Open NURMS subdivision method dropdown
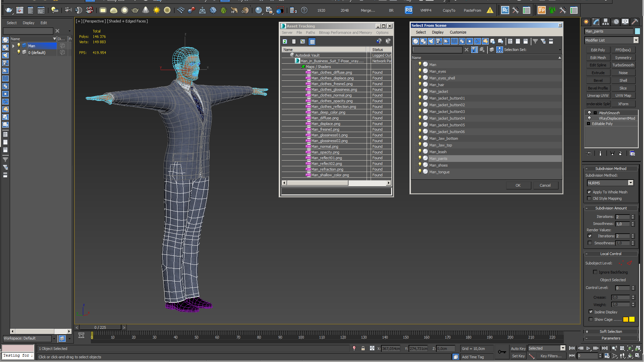Viewport: 644px width, 362px height. [x=631, y=183]
